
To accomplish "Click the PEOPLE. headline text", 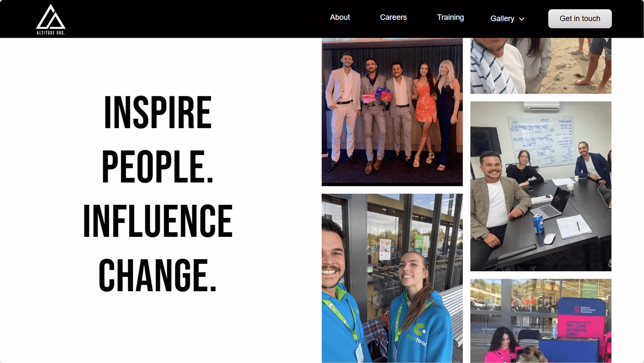I will coord(157,167).
